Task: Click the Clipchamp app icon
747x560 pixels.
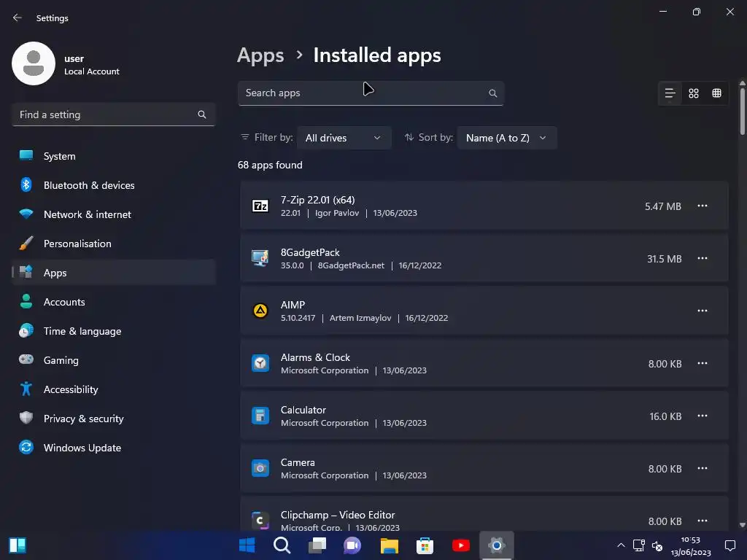Action: [260, 521]
